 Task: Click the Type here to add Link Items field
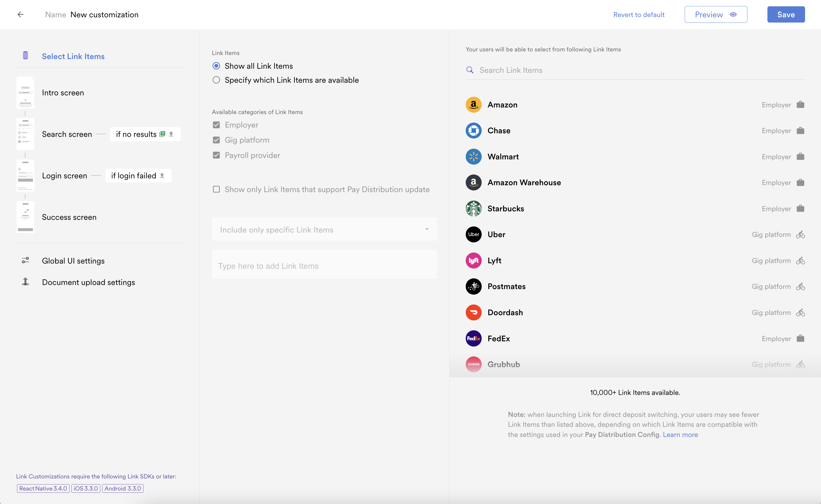coord(324,264)
